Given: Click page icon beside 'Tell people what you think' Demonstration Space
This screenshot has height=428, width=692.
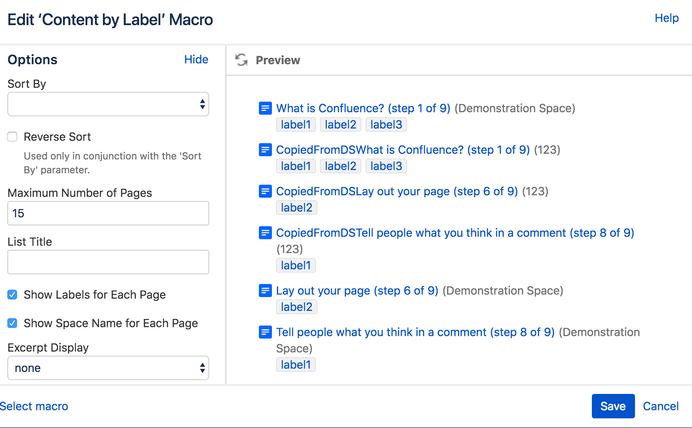Looking at the screenshot, I should (x=265, y=332).
